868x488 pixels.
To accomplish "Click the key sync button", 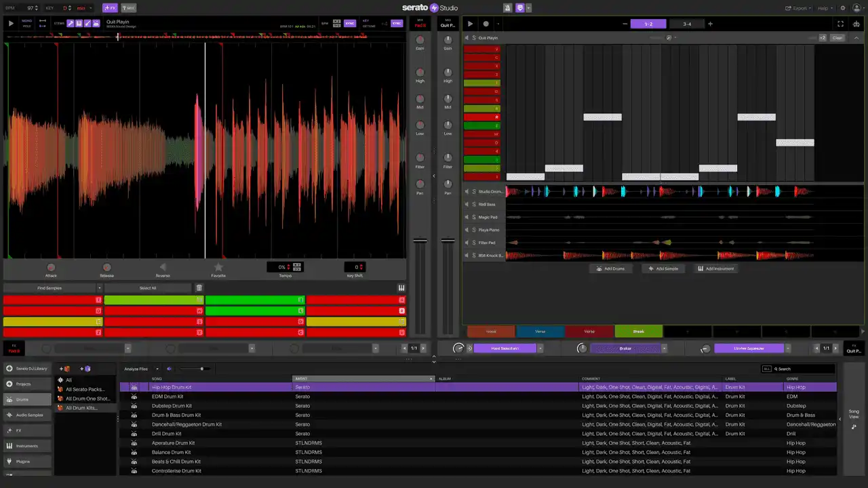I will (397, 23).
